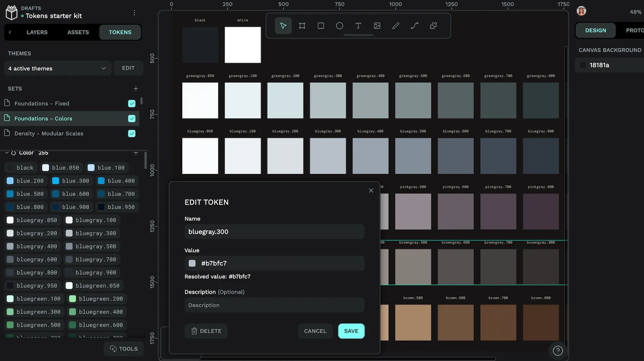The image size is (644, 361).
Task: Click the user avatar
Action: pos(581,11)
